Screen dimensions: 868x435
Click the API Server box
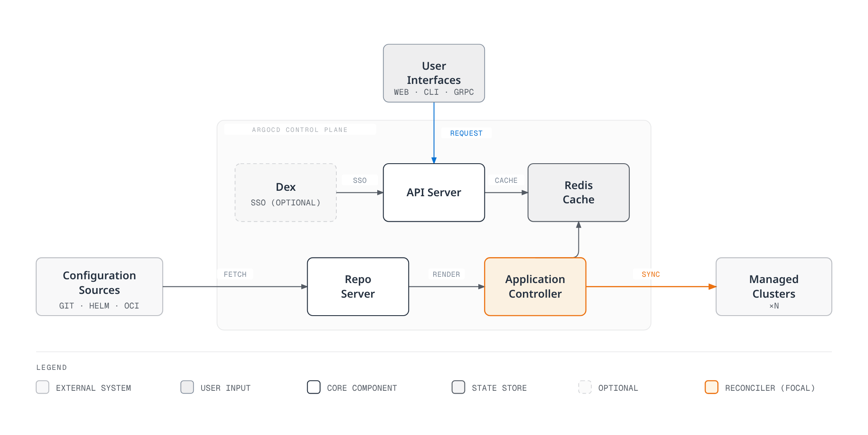[434, 192]
